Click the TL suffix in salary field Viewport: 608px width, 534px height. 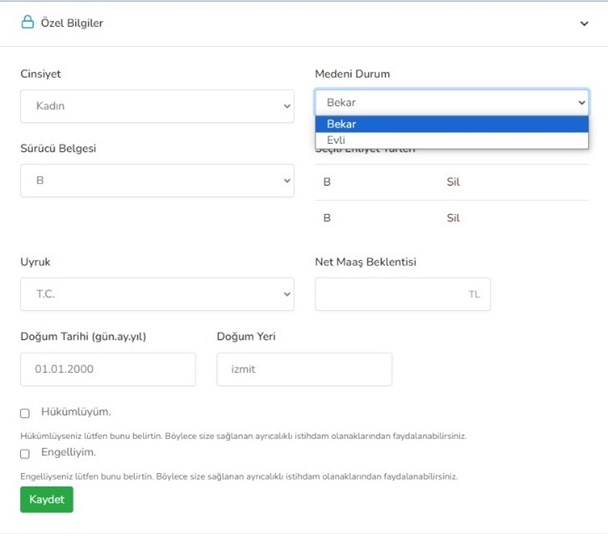click(x=474, y=295)
